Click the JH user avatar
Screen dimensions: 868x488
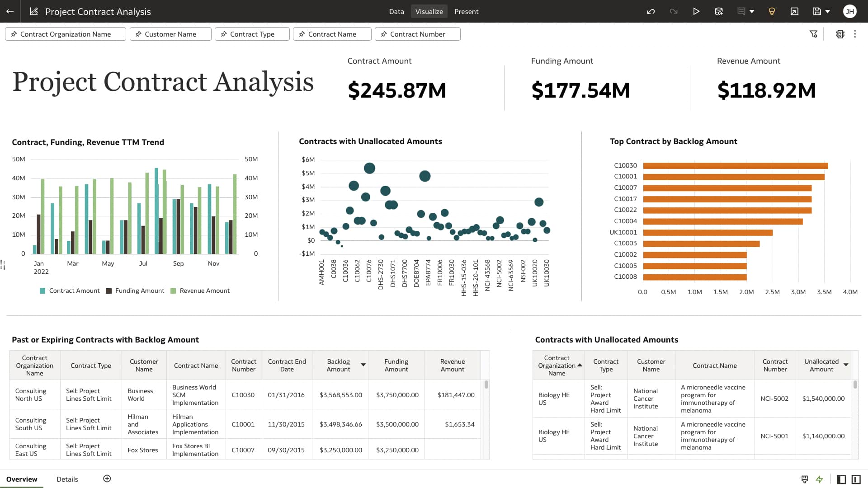(x=850, y=11)
